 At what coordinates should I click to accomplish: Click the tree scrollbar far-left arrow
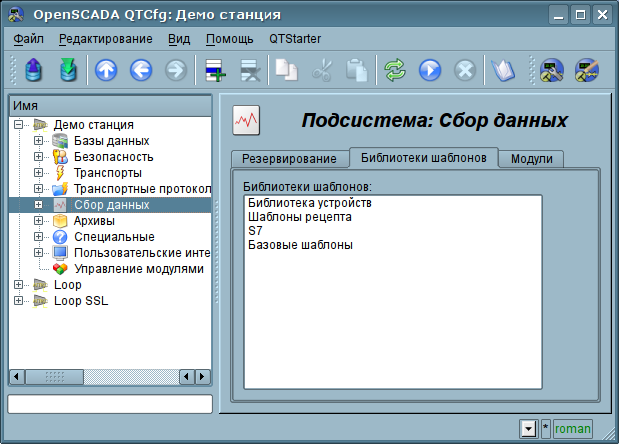pyautogui.click(x=17, y=377)
